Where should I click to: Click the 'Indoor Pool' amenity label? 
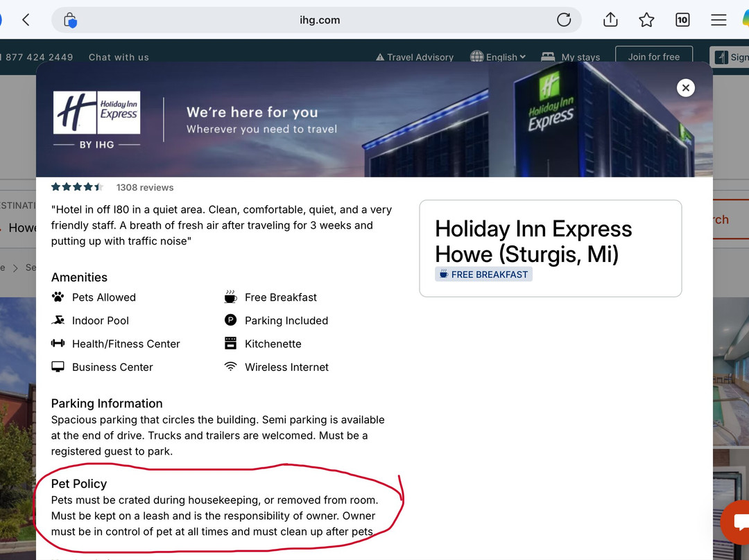[x=101, y=321]
